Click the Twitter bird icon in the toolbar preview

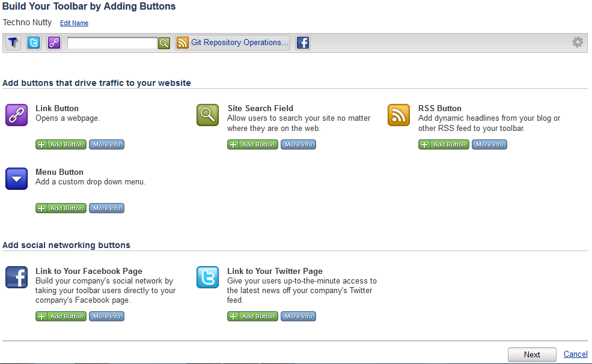tap(33, 42)
